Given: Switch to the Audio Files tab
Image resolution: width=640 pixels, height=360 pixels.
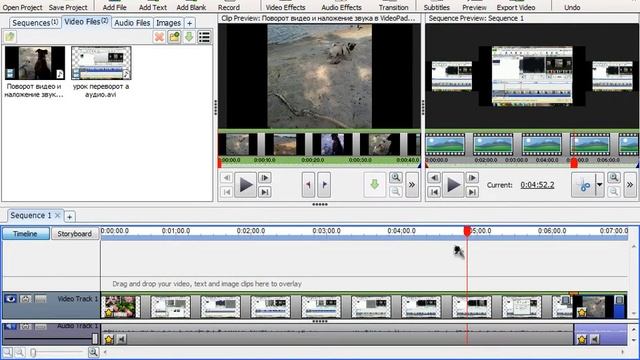Looking at the screenshot, I should 132,23.
